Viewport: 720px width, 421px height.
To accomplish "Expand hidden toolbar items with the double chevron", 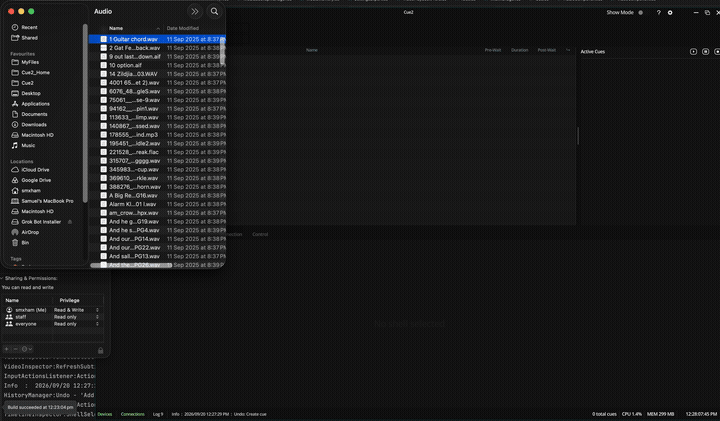I will pyautogui.click(x=195, y=11).
